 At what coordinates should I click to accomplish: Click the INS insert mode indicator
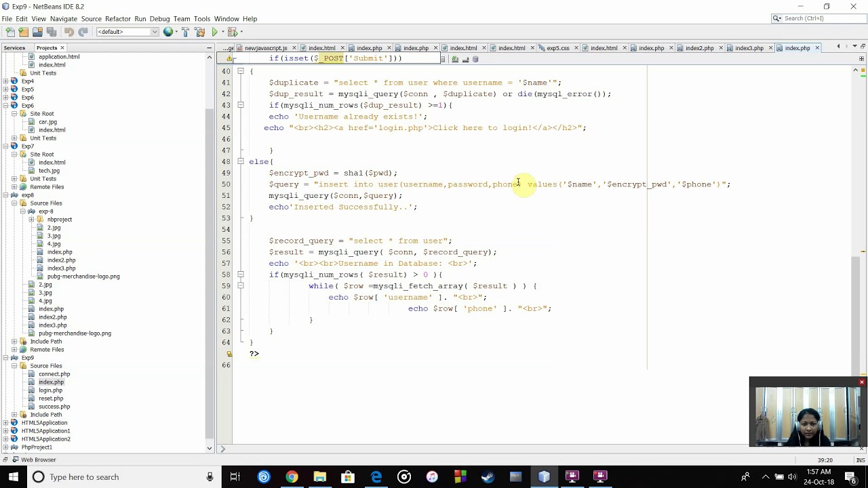coord(860,460)
